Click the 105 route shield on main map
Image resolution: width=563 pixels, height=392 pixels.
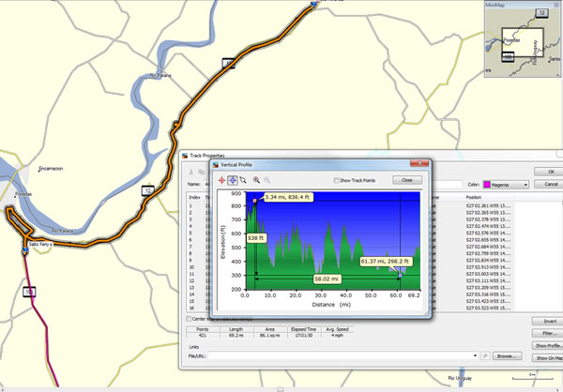pyautogui.click(x=29, y=292)
